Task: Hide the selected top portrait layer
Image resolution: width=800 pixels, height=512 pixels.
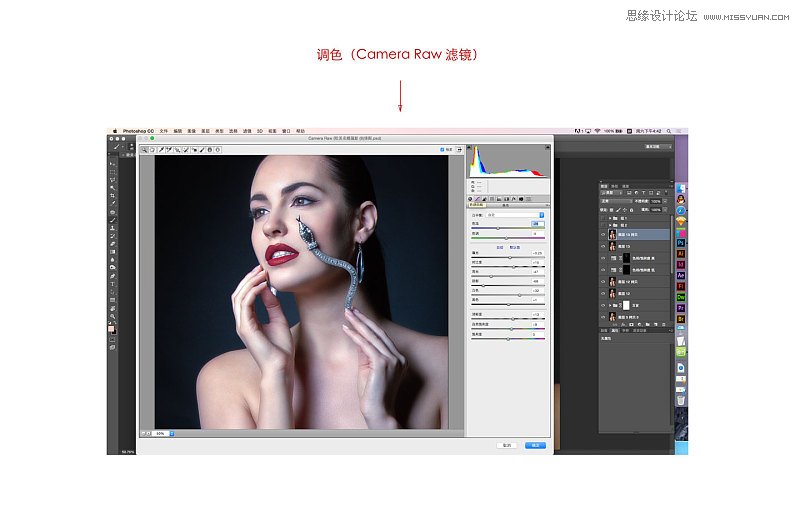Action: point(603,234)
